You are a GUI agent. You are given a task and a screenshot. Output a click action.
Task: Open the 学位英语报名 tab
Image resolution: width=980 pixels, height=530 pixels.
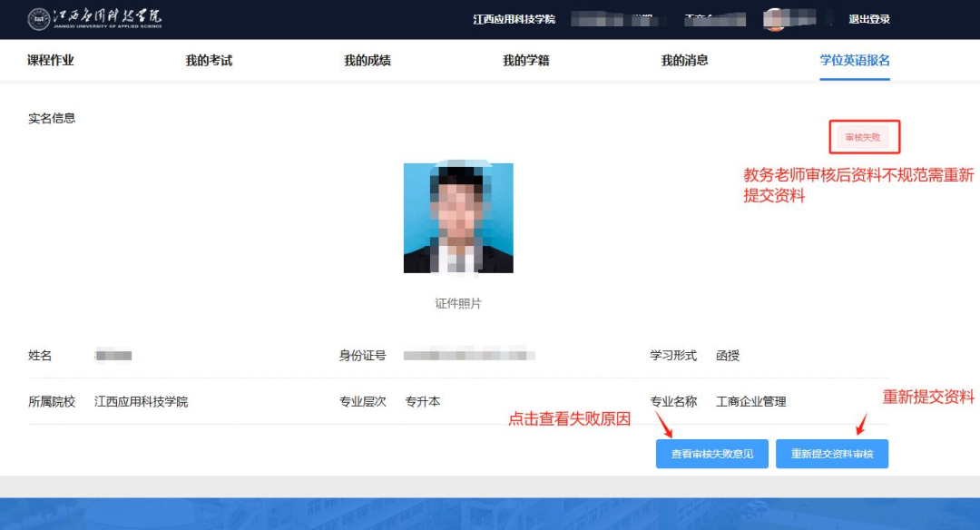tap(854, 60)
